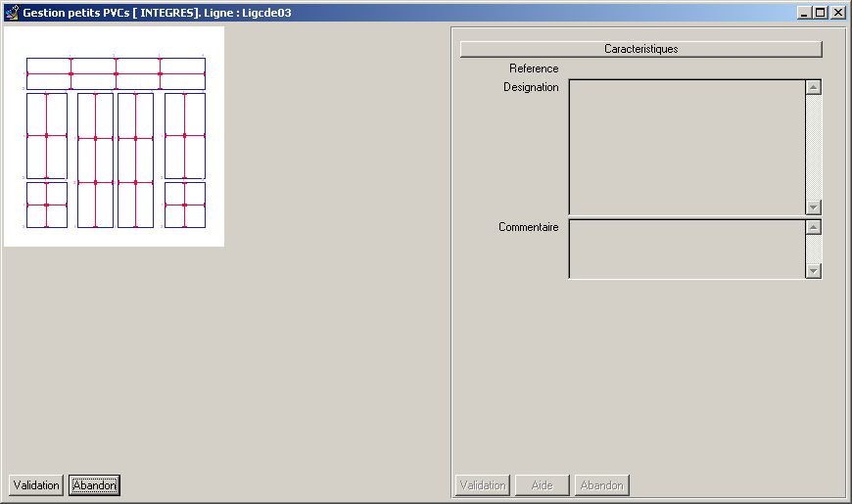Click the greyed Abandon button right of Aide
The width and height of the screenshot is (852, 504).
(x=601, y=485)
